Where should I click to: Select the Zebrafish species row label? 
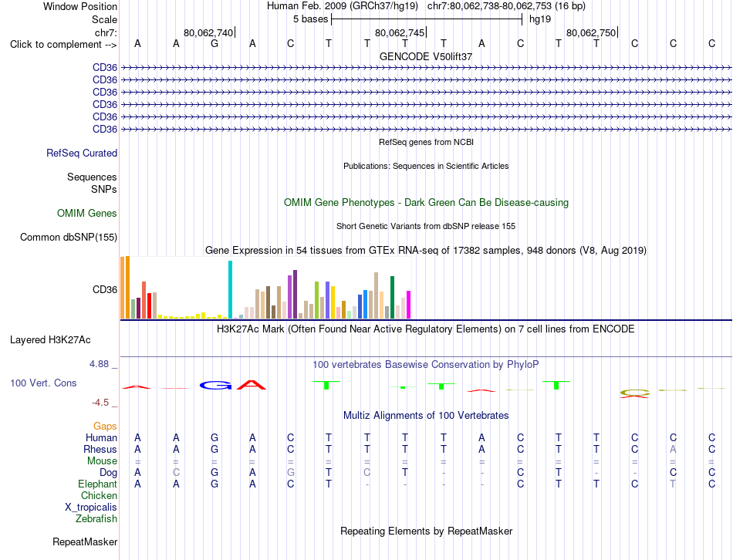96,519
